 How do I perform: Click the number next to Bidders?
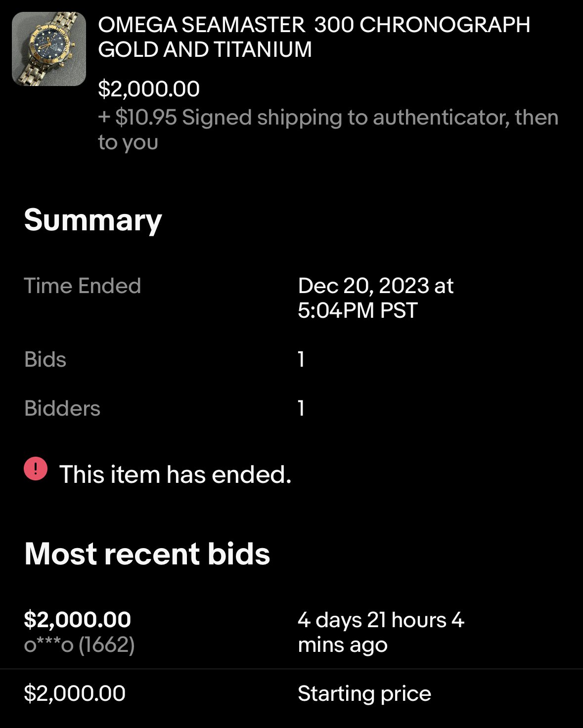[301, 408]
